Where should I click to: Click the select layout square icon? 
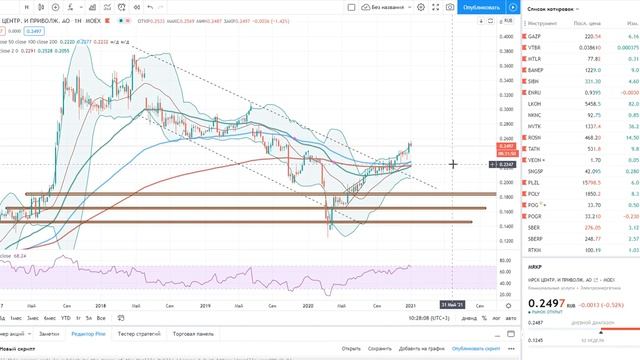[351, 7]
